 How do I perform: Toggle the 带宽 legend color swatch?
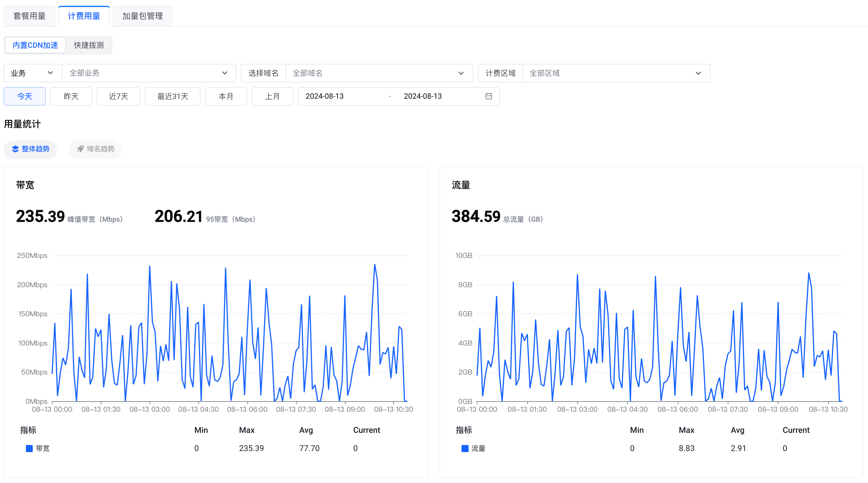(x=29, y=448)
